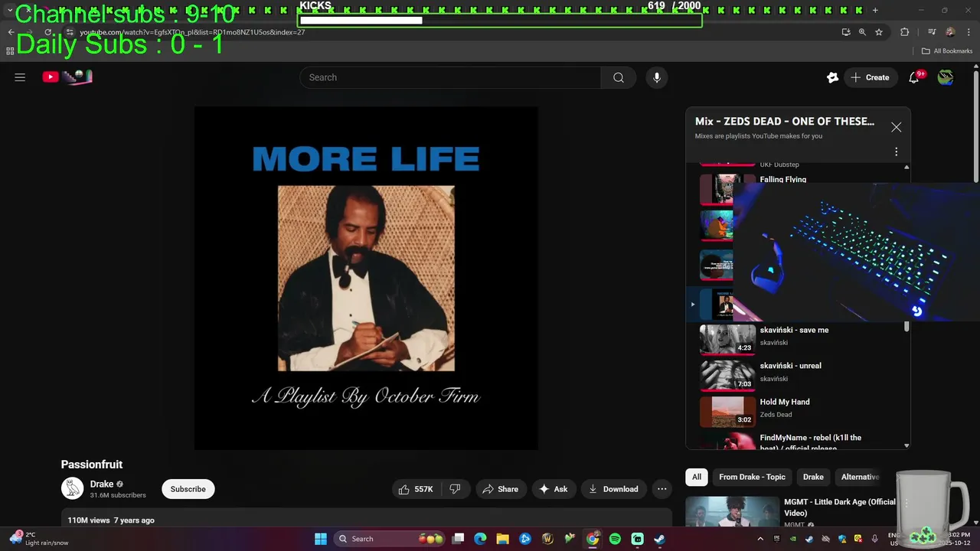Click the magnifier search button on YouTube
This screenshot has width=980, height=551.
tap(618, 77)
